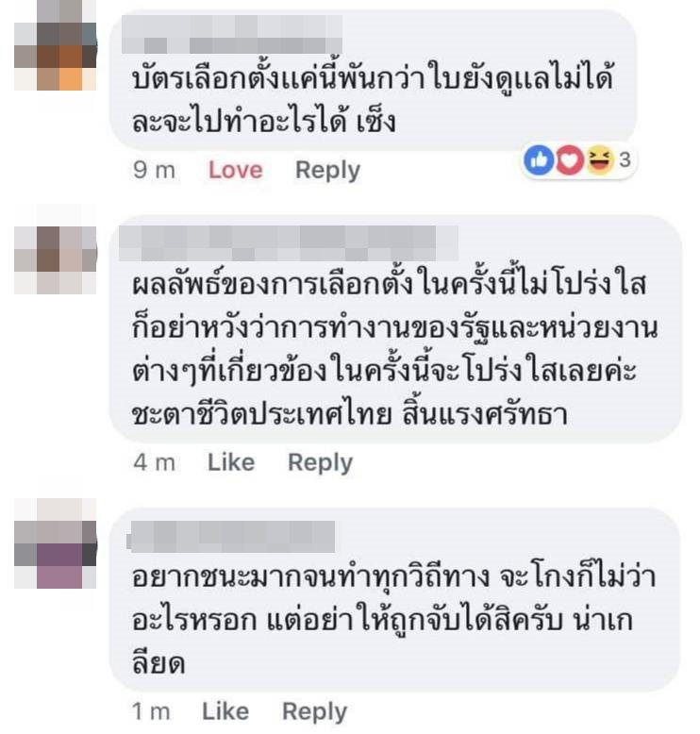Click the 1 m timestamp
700x734 pixels.
click(x=151, y=711)
